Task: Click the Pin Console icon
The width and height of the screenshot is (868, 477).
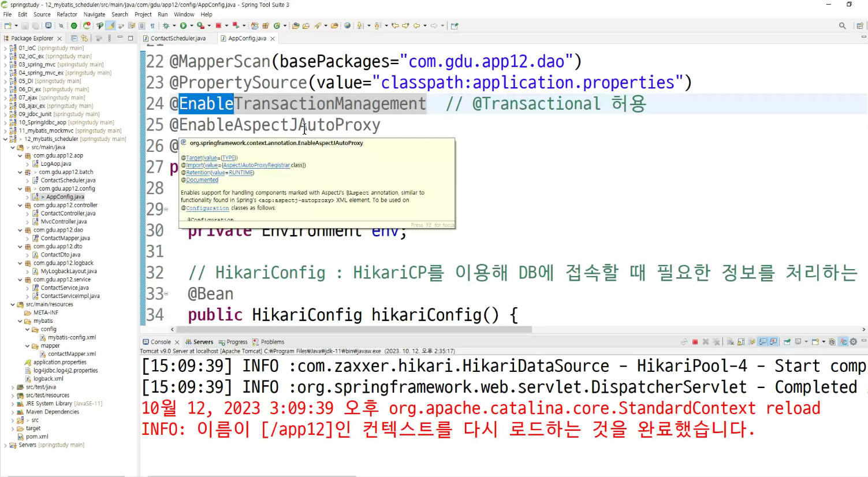Action: point(787,342)
